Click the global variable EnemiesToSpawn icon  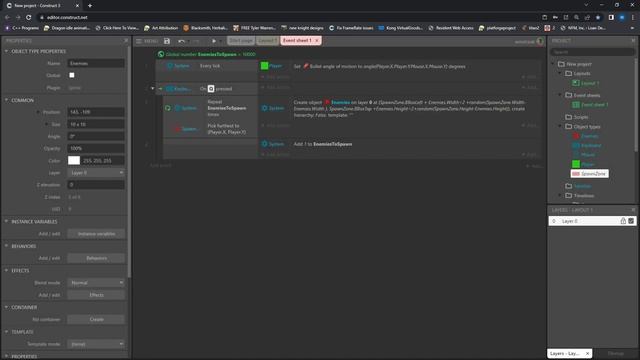click(161, 54)
